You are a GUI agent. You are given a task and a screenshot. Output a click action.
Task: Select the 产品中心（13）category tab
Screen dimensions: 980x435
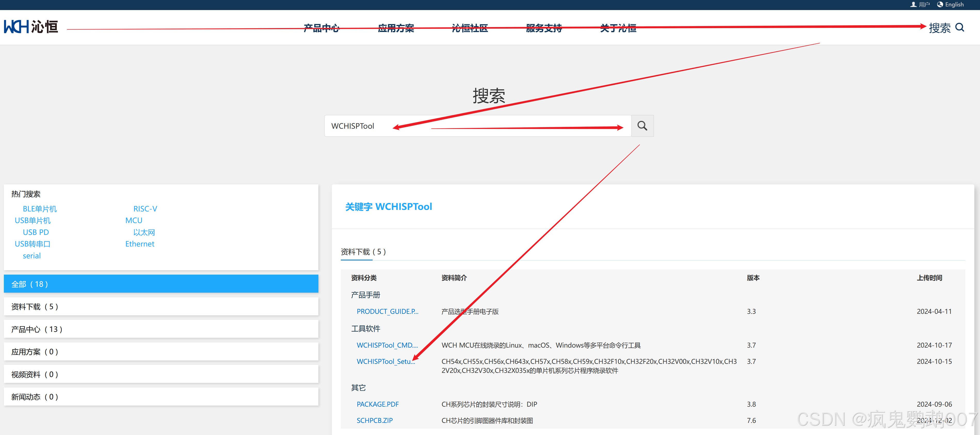point(37,329)
